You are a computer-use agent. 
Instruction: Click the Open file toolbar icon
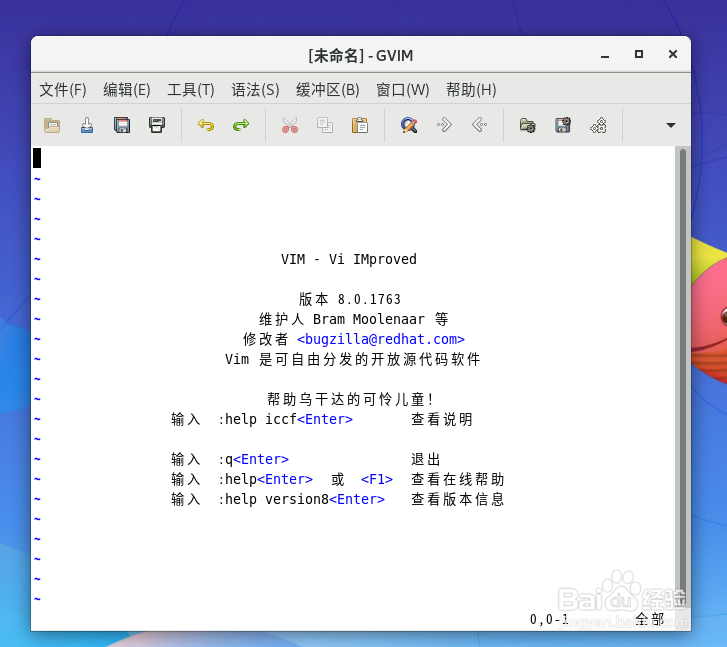click(52, 125)
